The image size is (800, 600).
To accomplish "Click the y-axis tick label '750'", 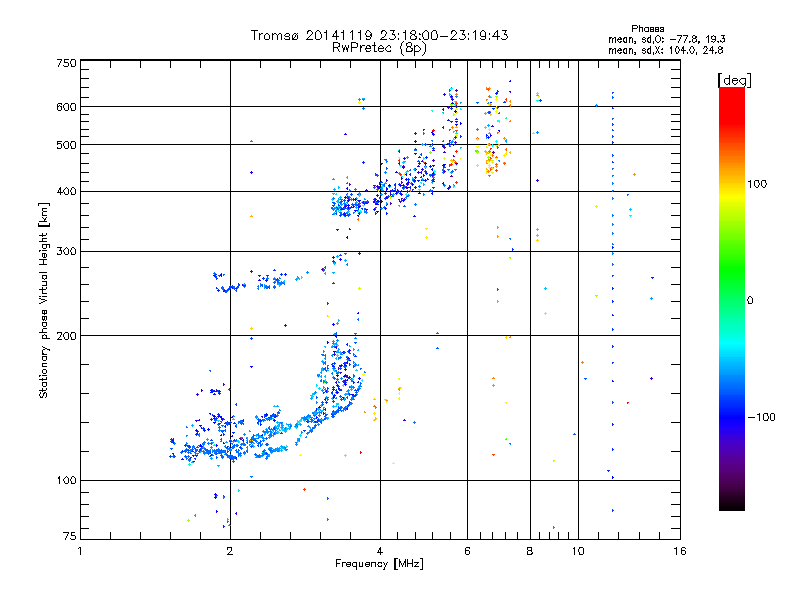I will coord(66,63).
